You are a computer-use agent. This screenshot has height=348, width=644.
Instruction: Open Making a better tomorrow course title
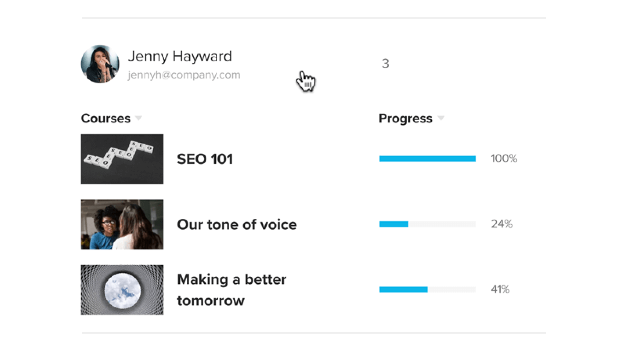click(x=232, y=290)
